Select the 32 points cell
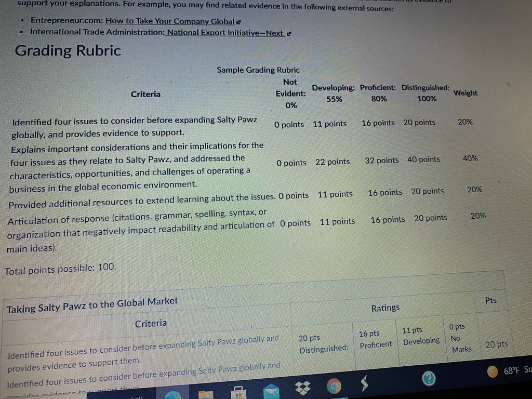This screenshot has height=399, width=532. tap(382, 160)
